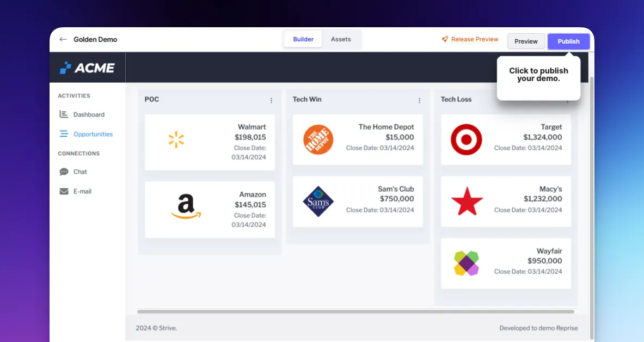Open the Tech Win column three-dot menu
The width and height of the screenshot is (644, 342).
[x=419, y=100]
